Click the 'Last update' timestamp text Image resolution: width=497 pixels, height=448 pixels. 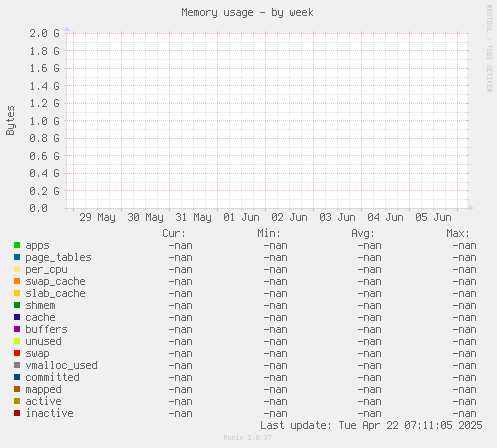(371, 426)
